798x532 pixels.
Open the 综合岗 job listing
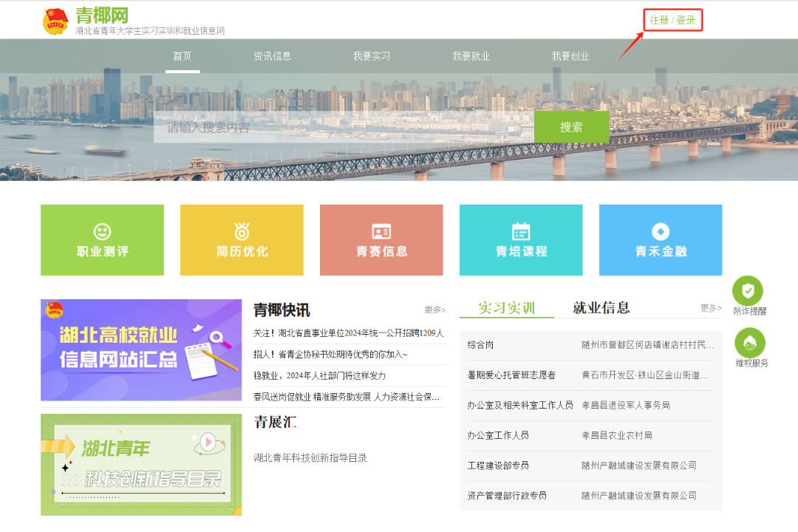click(x=480, y=344)
